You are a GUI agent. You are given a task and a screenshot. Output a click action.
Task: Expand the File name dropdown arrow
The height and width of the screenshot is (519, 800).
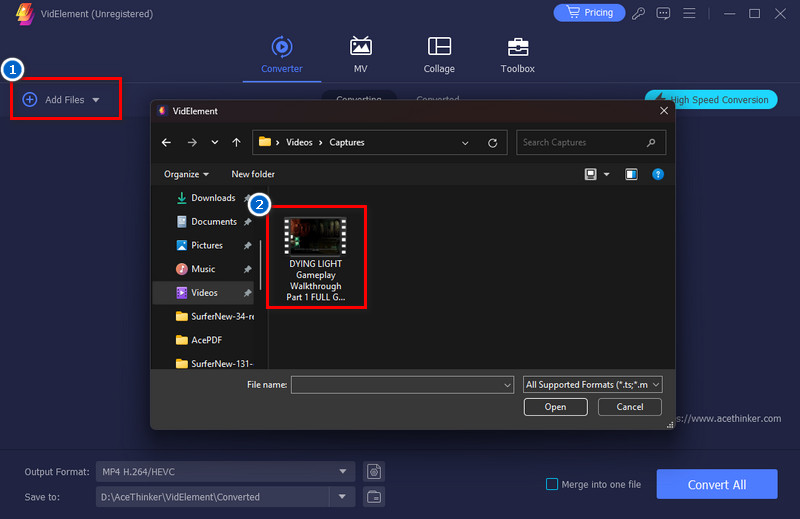[507, 385]
